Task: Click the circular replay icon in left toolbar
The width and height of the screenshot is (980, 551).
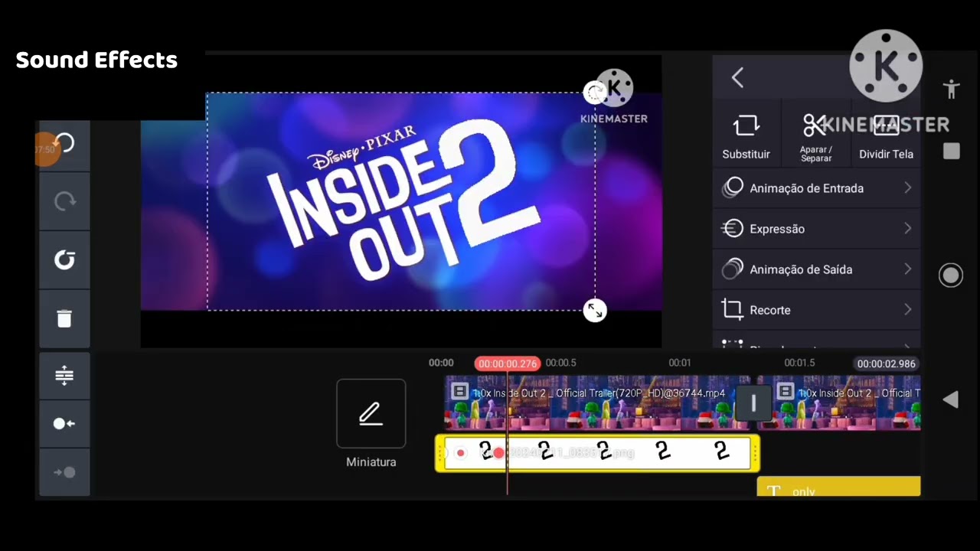Action: pyautogui.click(x=64, y=260)
